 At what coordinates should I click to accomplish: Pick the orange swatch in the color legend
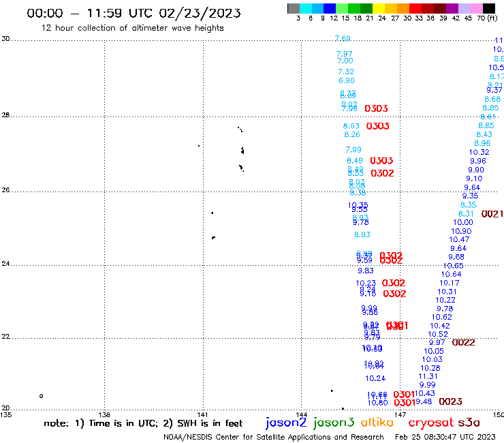point(403,8)
